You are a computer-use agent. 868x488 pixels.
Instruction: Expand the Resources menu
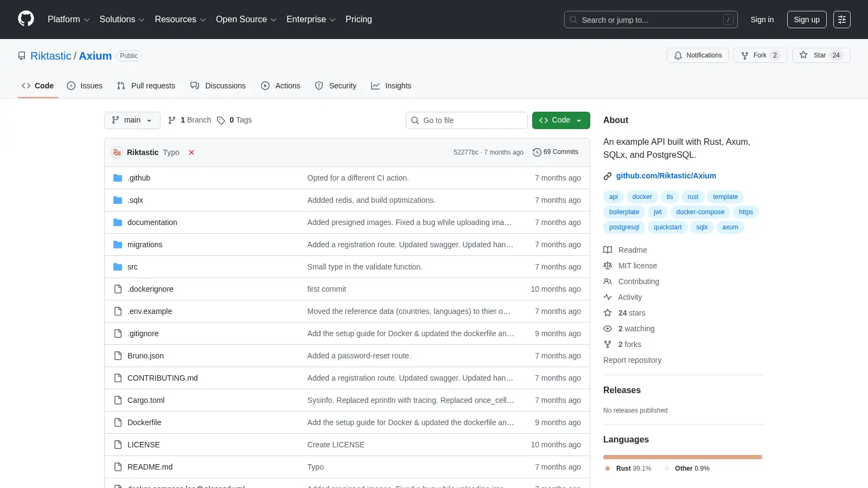point(180,20)
